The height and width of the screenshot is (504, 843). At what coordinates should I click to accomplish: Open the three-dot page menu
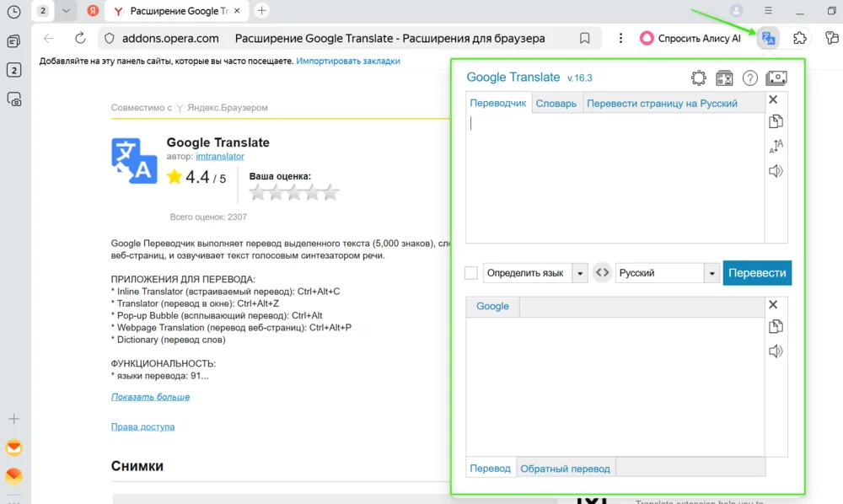[x=620, y=38]
